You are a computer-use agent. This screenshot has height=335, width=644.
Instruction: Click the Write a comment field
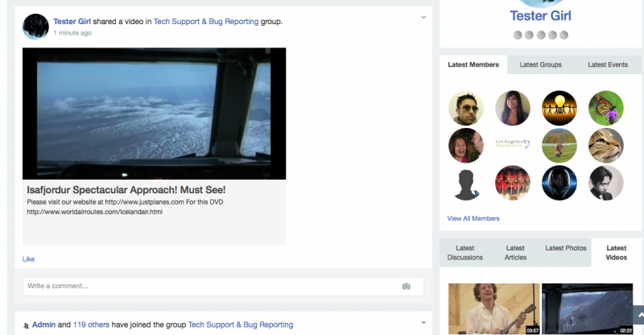209,287
